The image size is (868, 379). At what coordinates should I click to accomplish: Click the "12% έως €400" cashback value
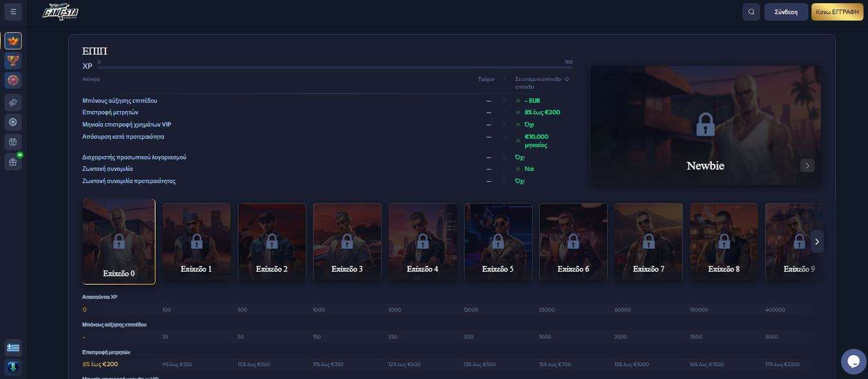coord(405,364)
